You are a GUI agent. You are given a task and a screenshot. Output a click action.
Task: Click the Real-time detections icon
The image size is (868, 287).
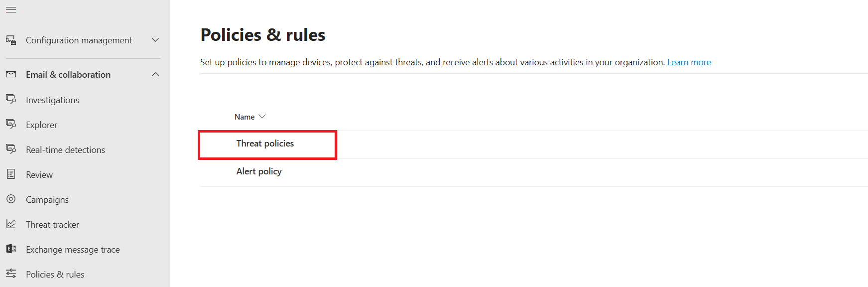[x=11, y=149]
